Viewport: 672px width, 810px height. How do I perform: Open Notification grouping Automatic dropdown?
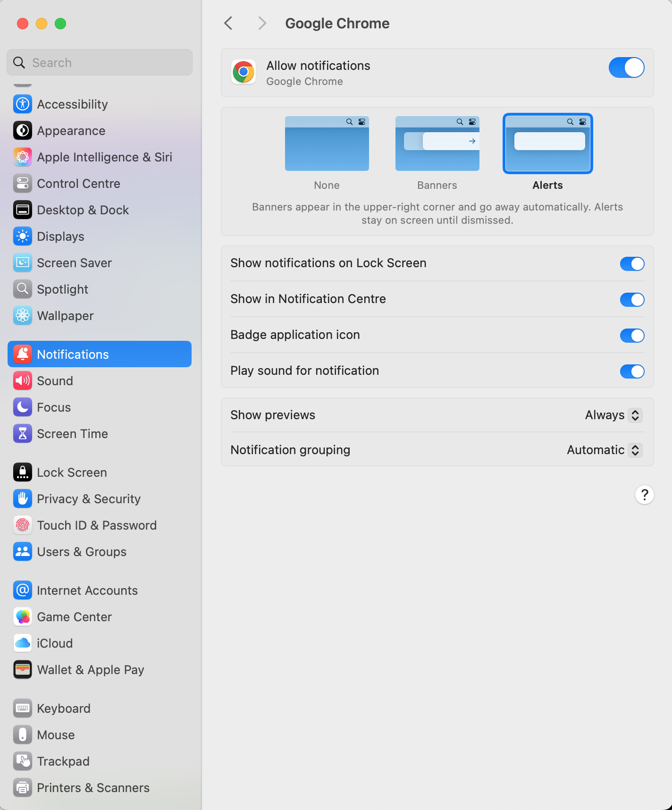tap(605, 450)
